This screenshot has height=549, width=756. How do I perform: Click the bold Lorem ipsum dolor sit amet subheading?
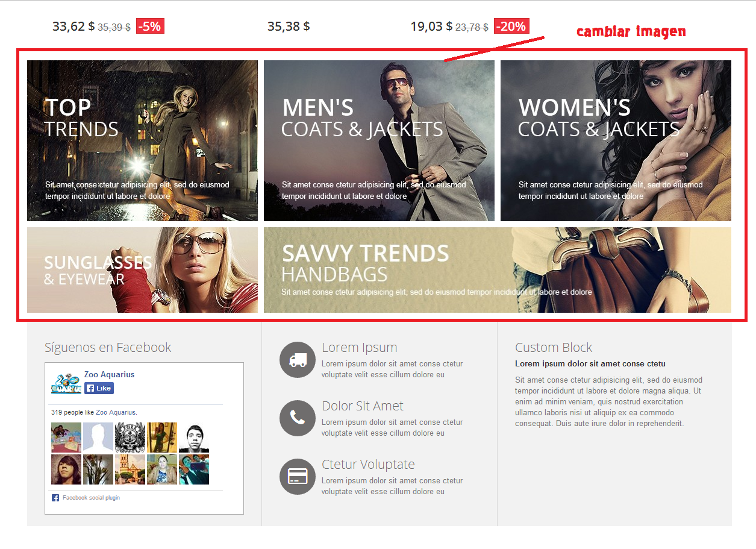pos(590,363)
